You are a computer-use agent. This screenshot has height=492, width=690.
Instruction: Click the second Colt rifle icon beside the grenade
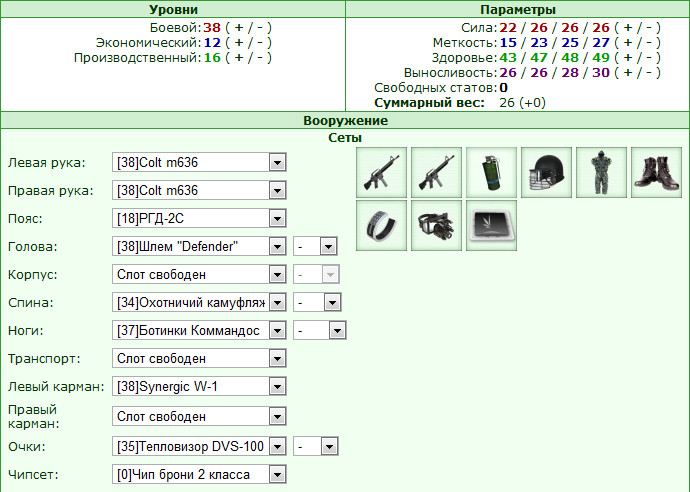tap(437, 173)
